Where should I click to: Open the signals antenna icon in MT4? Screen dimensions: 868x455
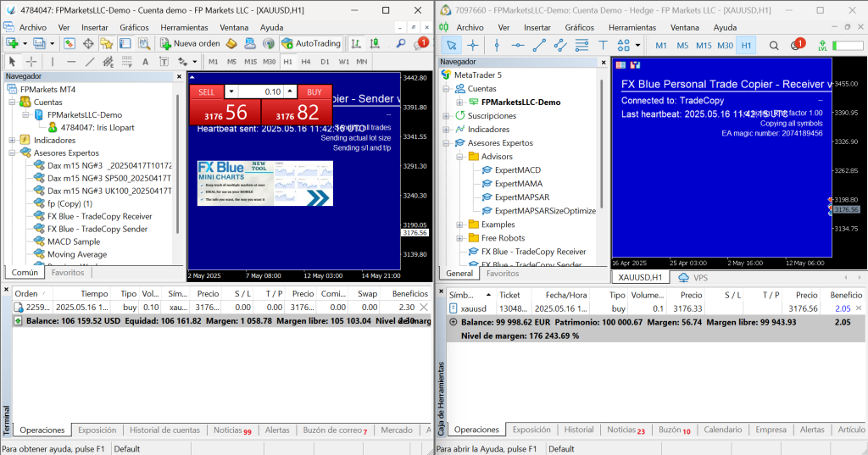coord(269,43)
